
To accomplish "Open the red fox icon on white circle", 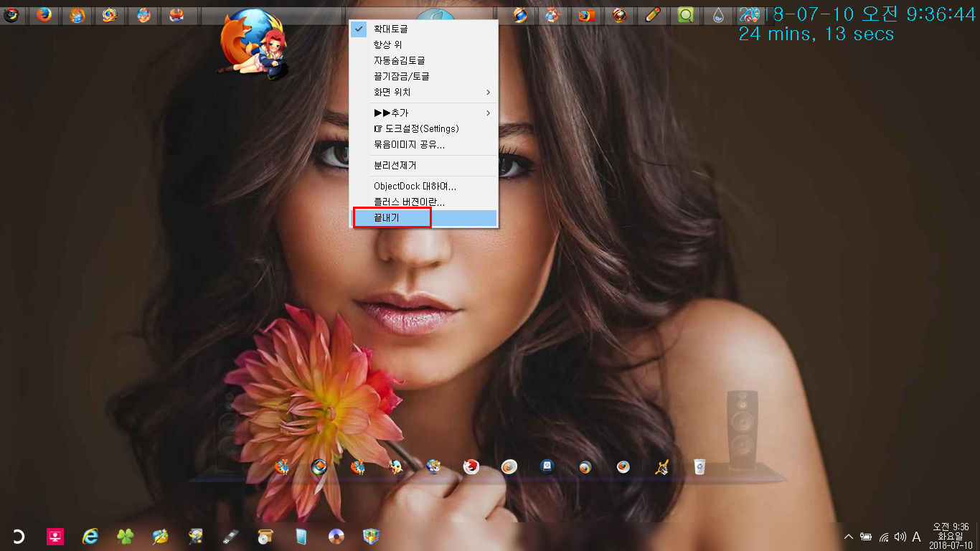I will pos(471,467).
